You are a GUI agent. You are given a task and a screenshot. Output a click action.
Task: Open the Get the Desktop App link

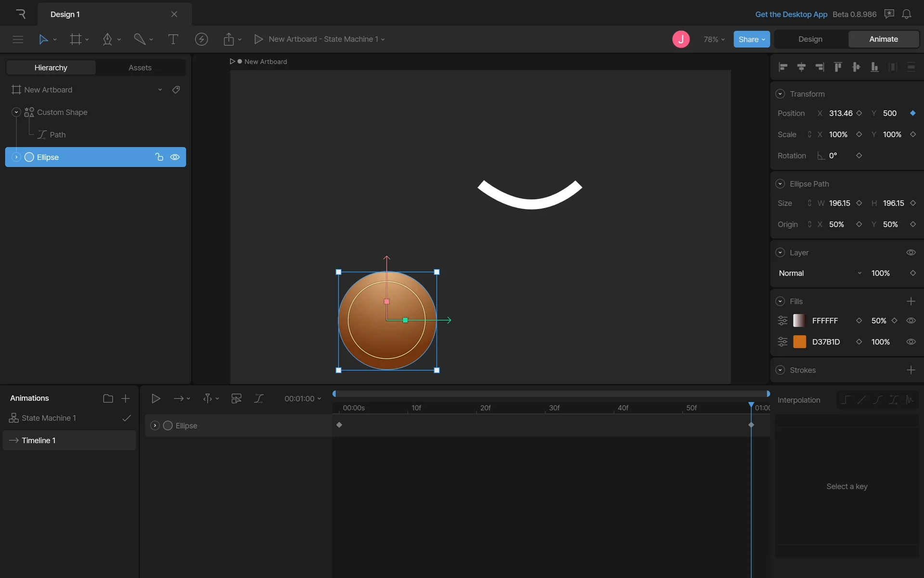[x=791, y=14]
